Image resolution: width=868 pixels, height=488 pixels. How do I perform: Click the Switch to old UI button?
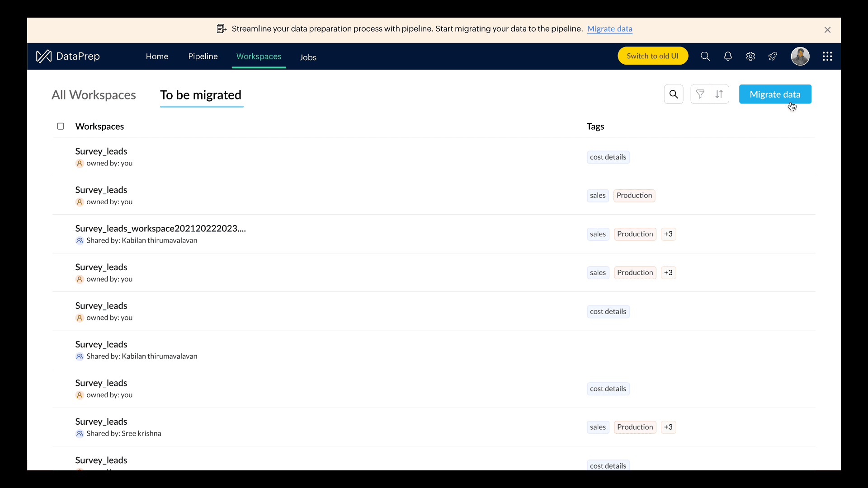pyautogui.click(x=652, y=56)
